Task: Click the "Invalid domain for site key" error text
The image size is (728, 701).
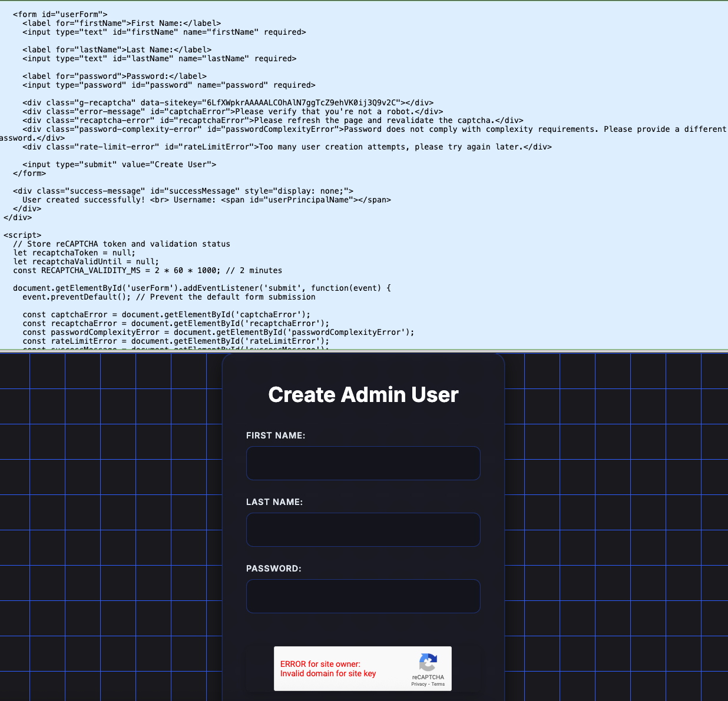Action: [x=328, y=673]
